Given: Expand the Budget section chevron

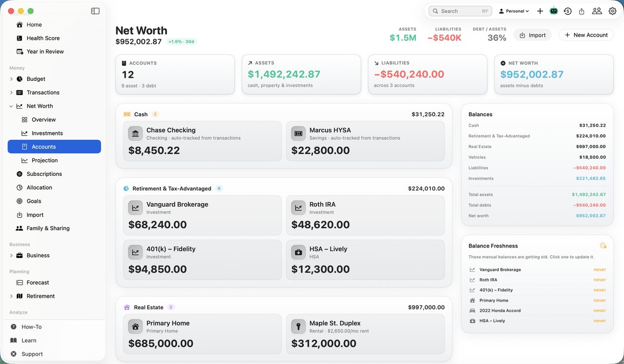Looking at the screenshot, I should click(x=11, y=79).
